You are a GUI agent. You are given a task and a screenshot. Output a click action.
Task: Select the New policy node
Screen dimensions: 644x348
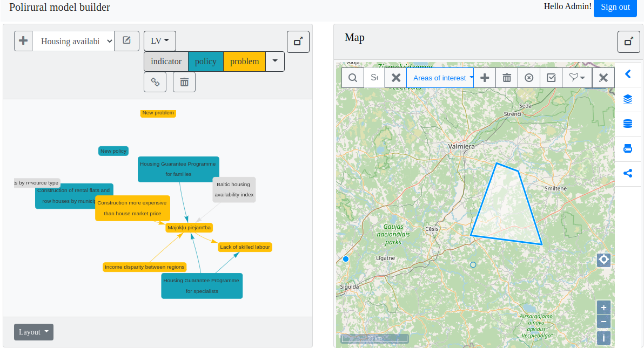(113, 151)
